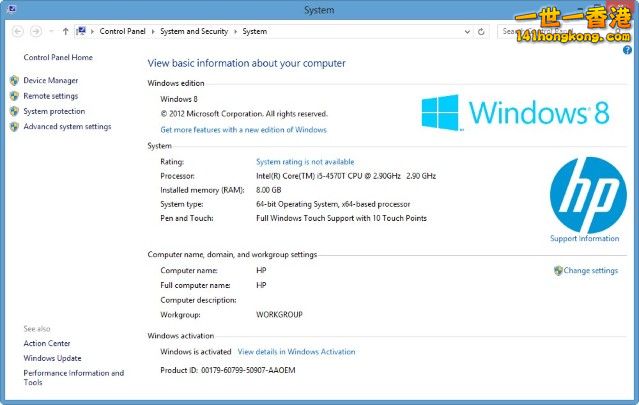Click Full Windows Touch Support text
639x405 pixels.
(341, 218)
